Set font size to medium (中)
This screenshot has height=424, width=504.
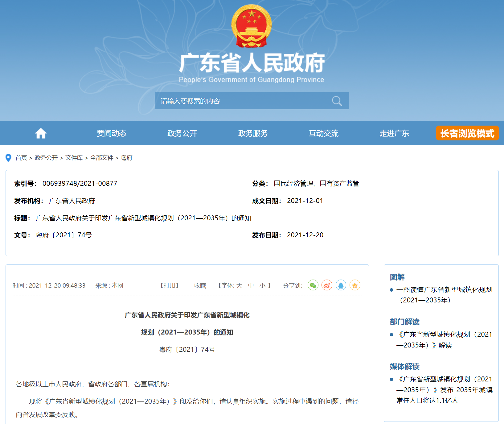tap(251, 285)
